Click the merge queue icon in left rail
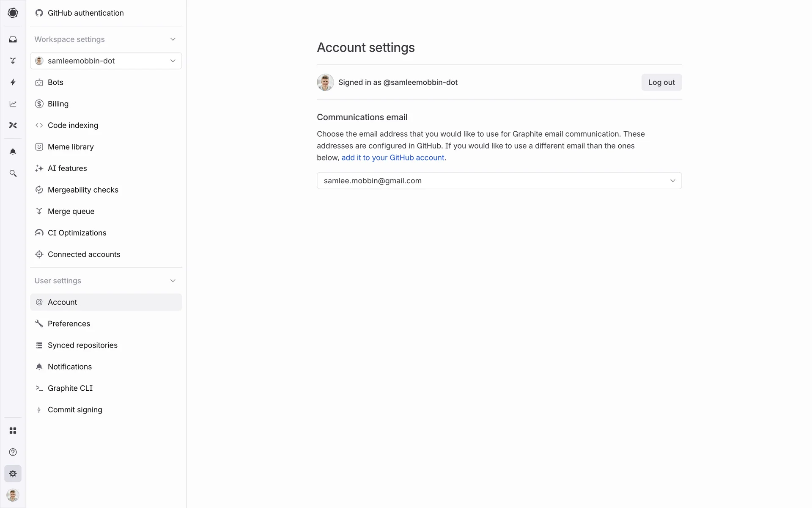Image resolution: width=812 pixels, height=508 pixels. tap(13, 61)
